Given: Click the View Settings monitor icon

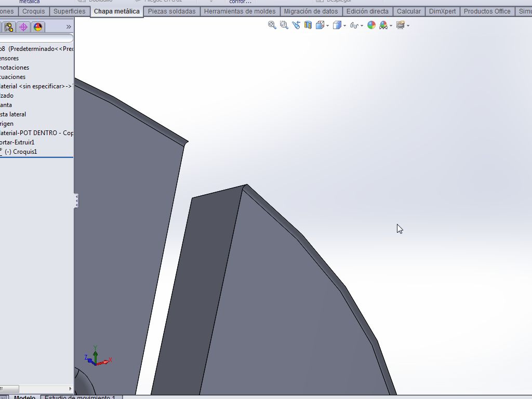Looking at the screenshot, I should pyautogui.click(x=401, y=25).
